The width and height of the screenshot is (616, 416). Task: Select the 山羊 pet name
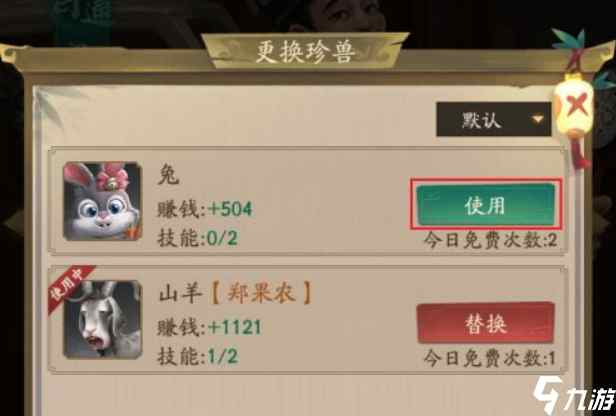(180, 293)
